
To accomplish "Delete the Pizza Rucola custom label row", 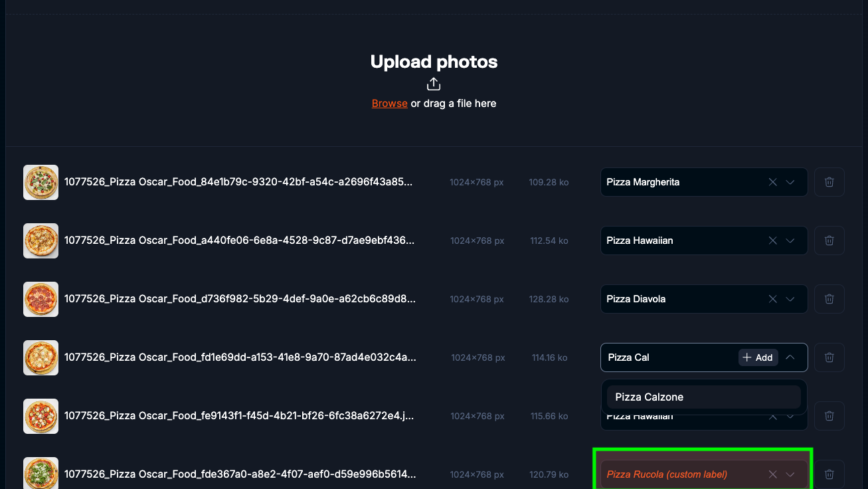I will coord(829,474).
